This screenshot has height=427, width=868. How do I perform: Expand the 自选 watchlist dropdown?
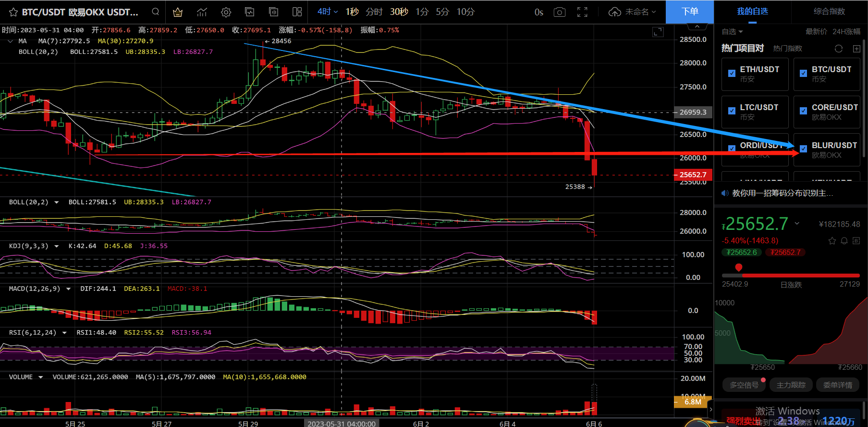[x=732, y=32]
